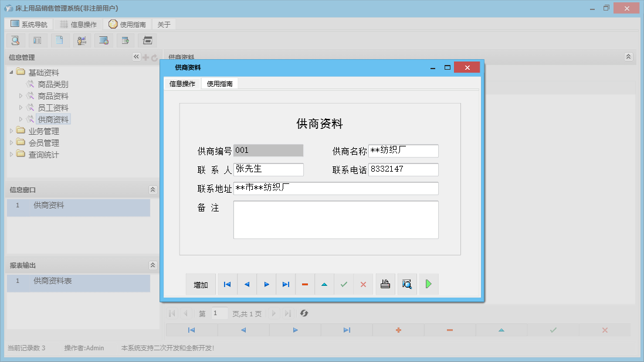Print the supplier record

(x=385, y=284)
